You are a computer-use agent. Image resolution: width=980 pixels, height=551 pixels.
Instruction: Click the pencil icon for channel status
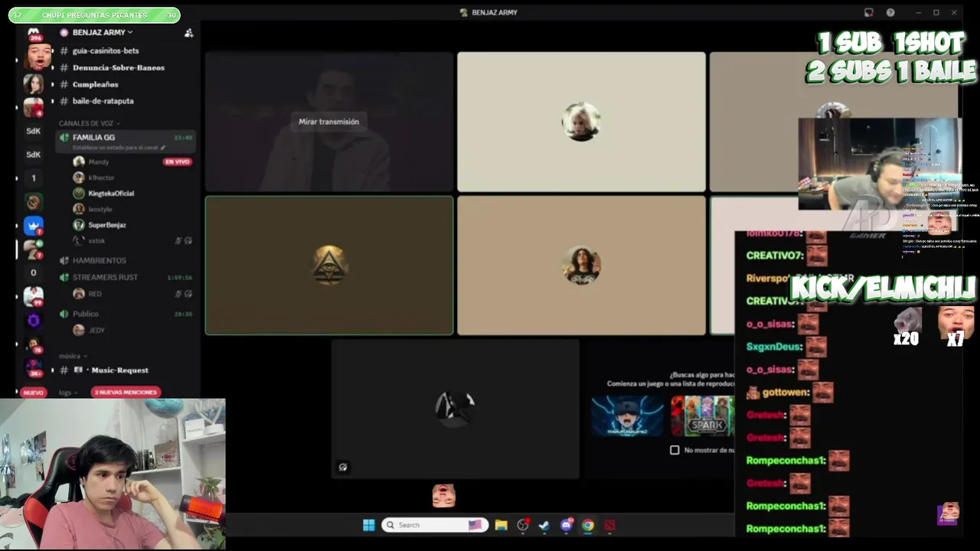pyautogui.click(x=163, y=148)
